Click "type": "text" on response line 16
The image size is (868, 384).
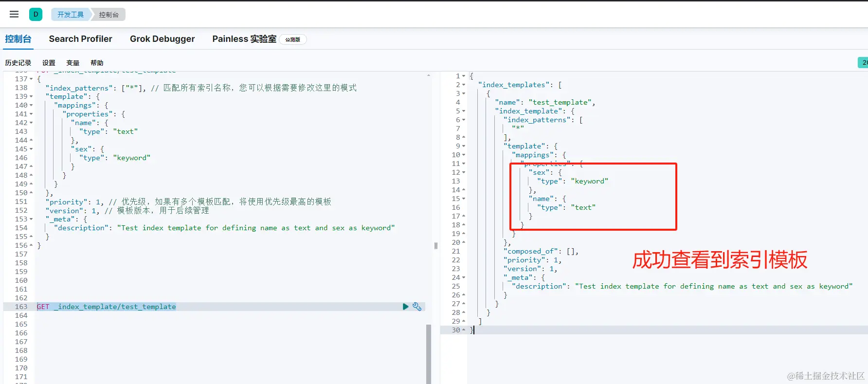[x=566, y=207]
